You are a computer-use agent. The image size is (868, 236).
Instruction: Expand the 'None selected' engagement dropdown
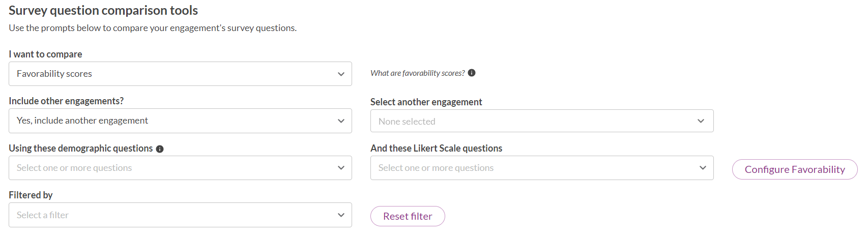pos(542,121)
